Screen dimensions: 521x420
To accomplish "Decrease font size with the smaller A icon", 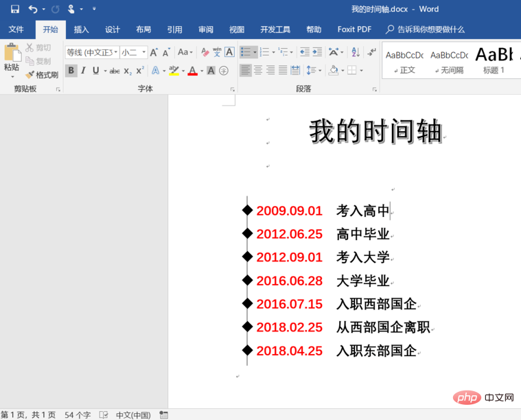I will 166,52.
